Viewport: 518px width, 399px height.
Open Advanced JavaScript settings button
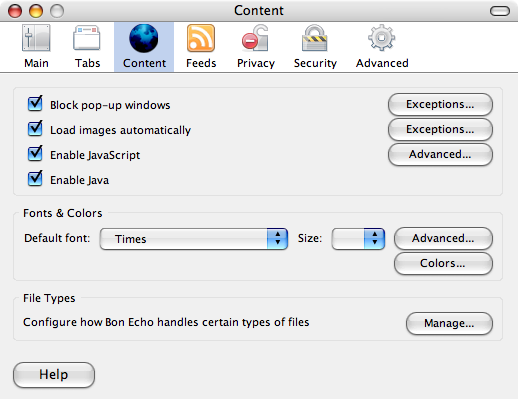coord(440,154)
